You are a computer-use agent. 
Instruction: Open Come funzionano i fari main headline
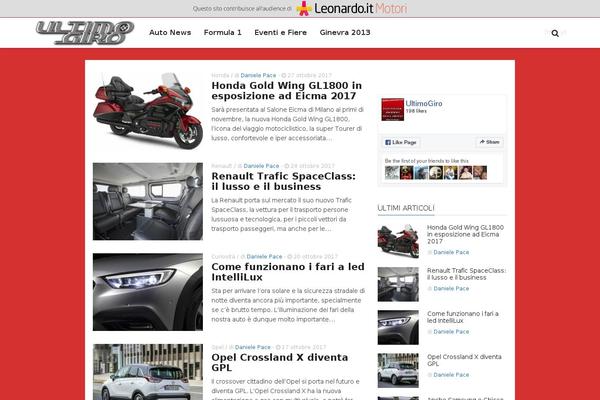pos(288,272)
